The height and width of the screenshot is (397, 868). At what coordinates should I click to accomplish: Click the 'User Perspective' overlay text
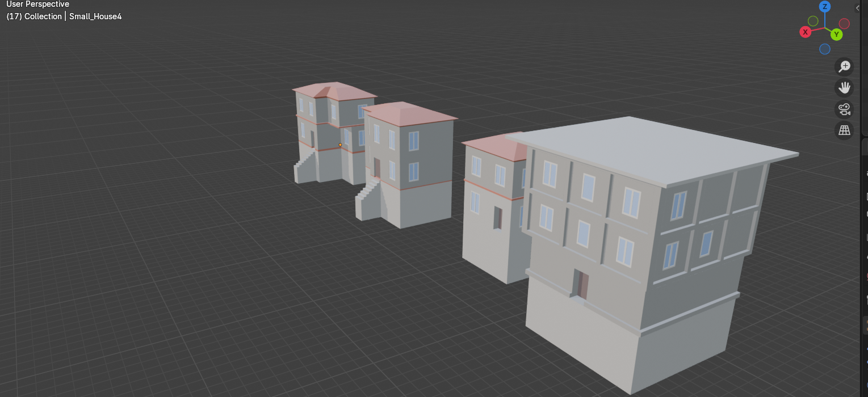coord(37,5)
